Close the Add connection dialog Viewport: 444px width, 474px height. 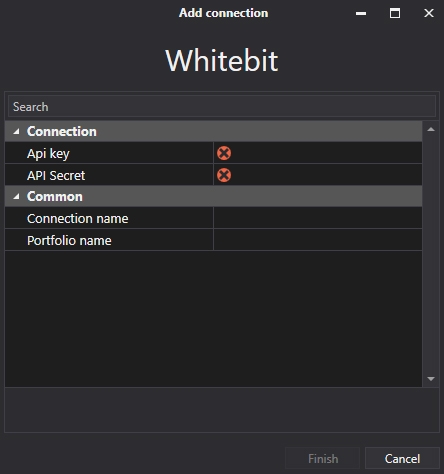[x=429, y=13]
